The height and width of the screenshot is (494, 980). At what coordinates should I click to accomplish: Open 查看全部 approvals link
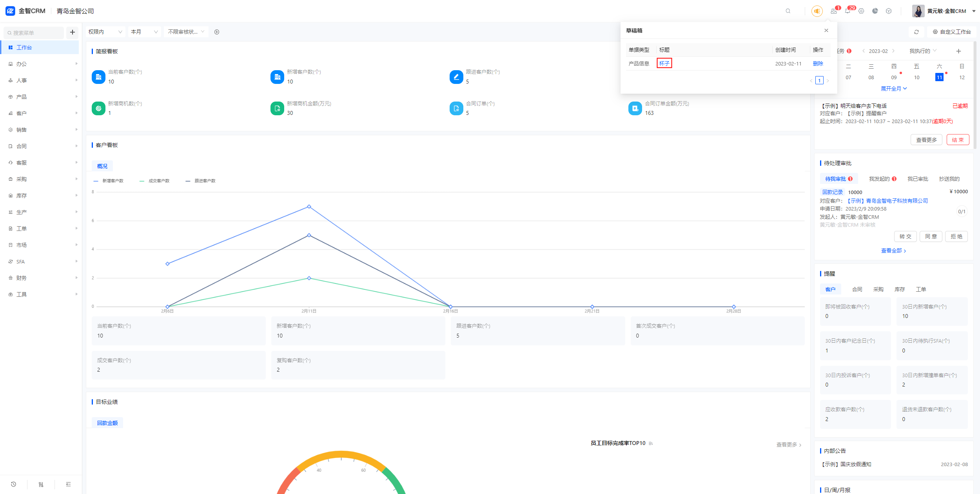point(894,251)
